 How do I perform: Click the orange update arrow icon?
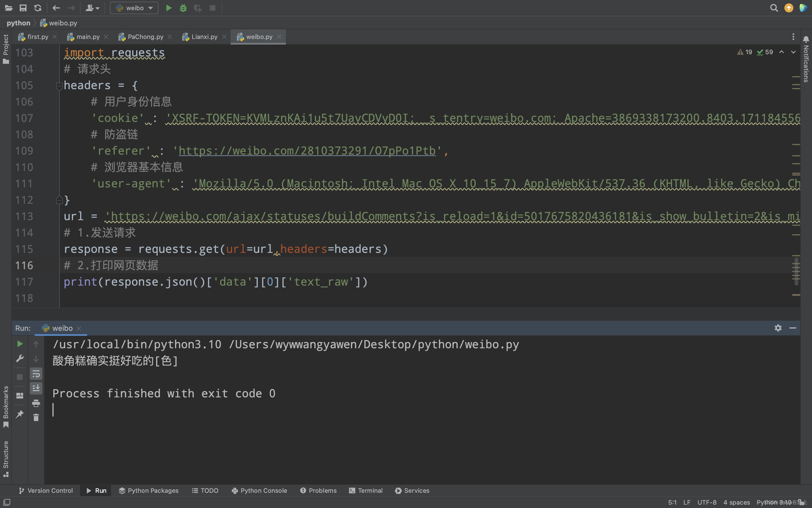(789, 8)
